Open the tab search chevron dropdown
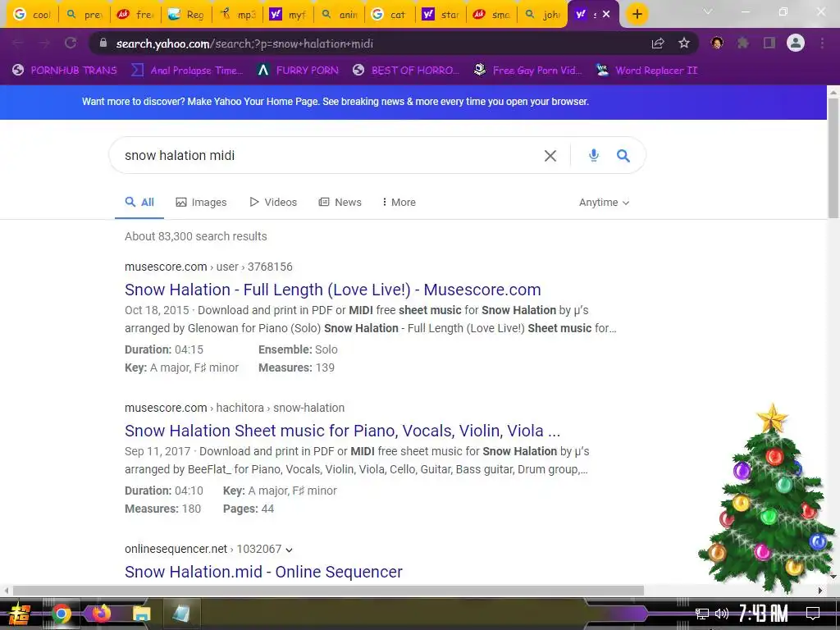The height and width of the screenshot is (630, 840). coord(708,11)
